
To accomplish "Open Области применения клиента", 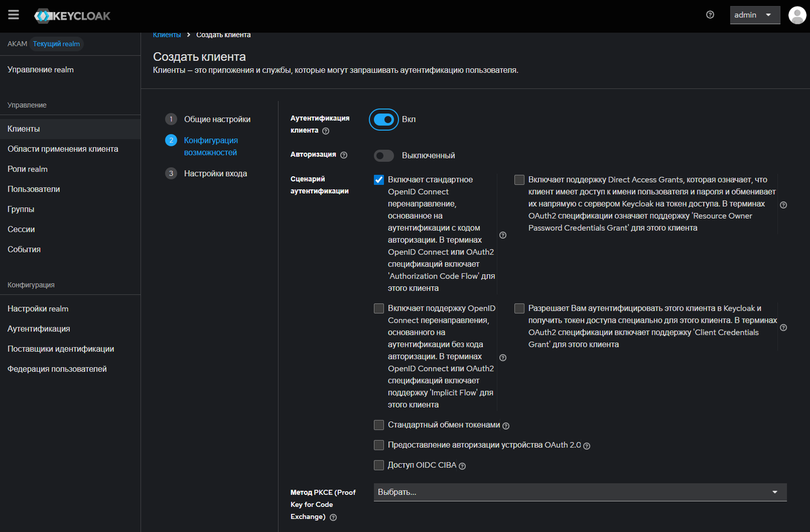I will coord(70,149).
